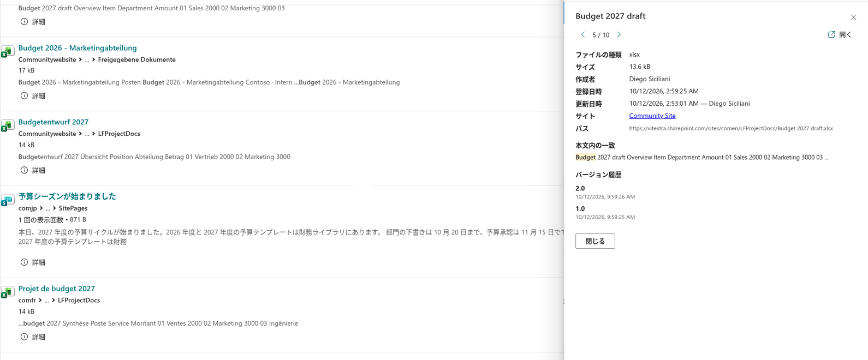868x360 pixels.
Task: Click LFProjectDocs breadcrumb under Budgetentwurf 2027
Action: coord(119,134)
